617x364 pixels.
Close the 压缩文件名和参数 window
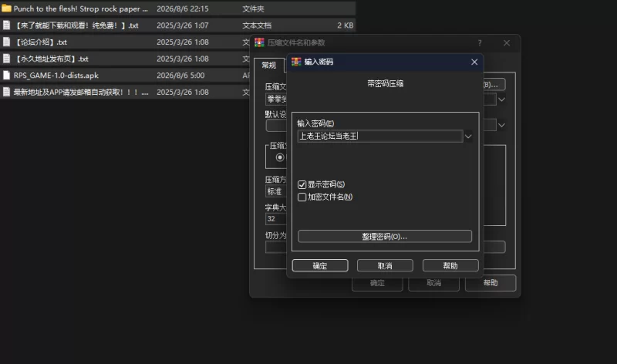coord(507,43)
